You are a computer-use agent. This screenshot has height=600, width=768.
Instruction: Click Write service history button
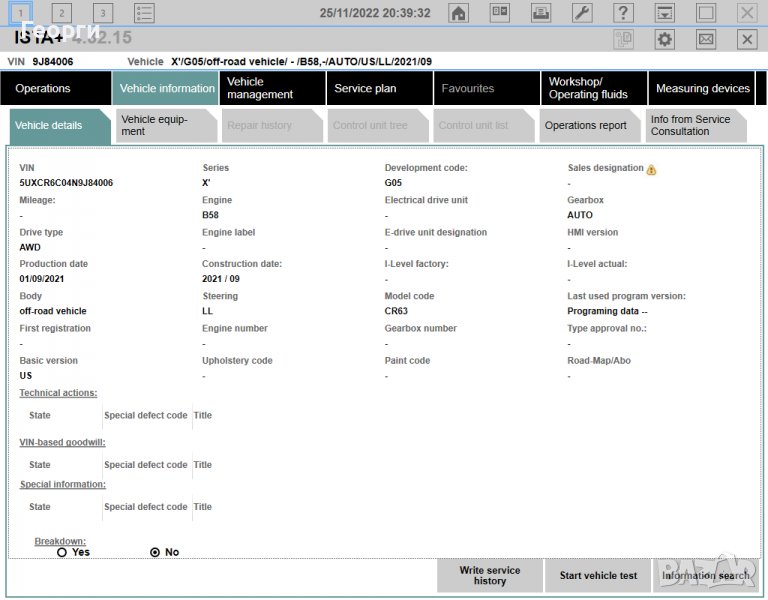[490, 576]
